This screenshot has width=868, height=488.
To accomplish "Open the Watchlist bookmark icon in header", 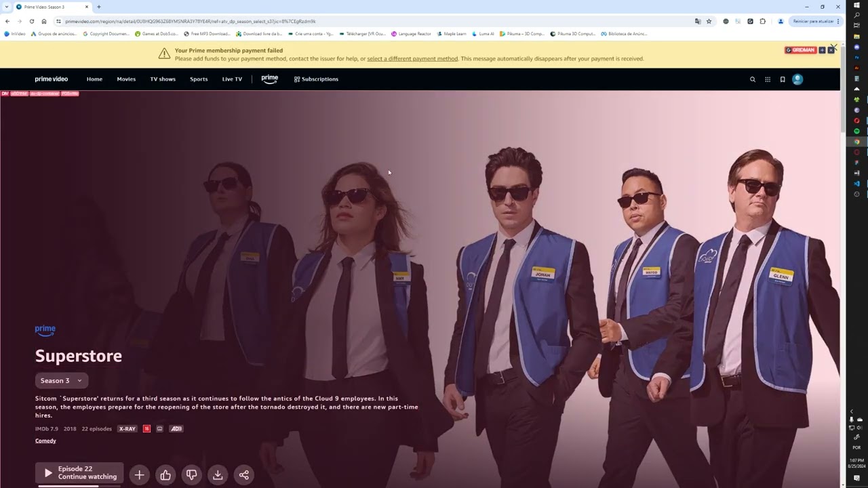I will pyautogui.click(x=783, y=79).
